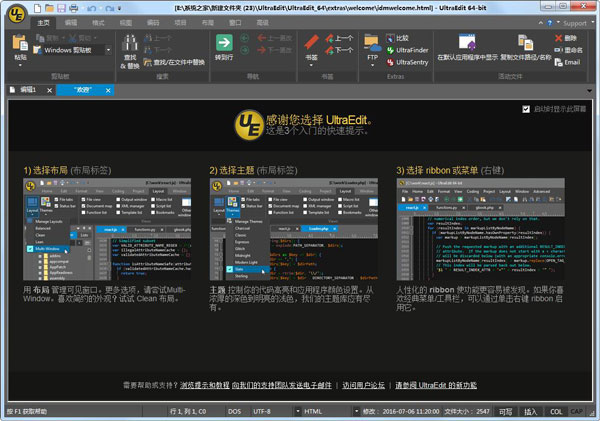Open the 高级 (Advanced) ribbon tab
This screenshot has height=421, width=600.
pos(262,23)
